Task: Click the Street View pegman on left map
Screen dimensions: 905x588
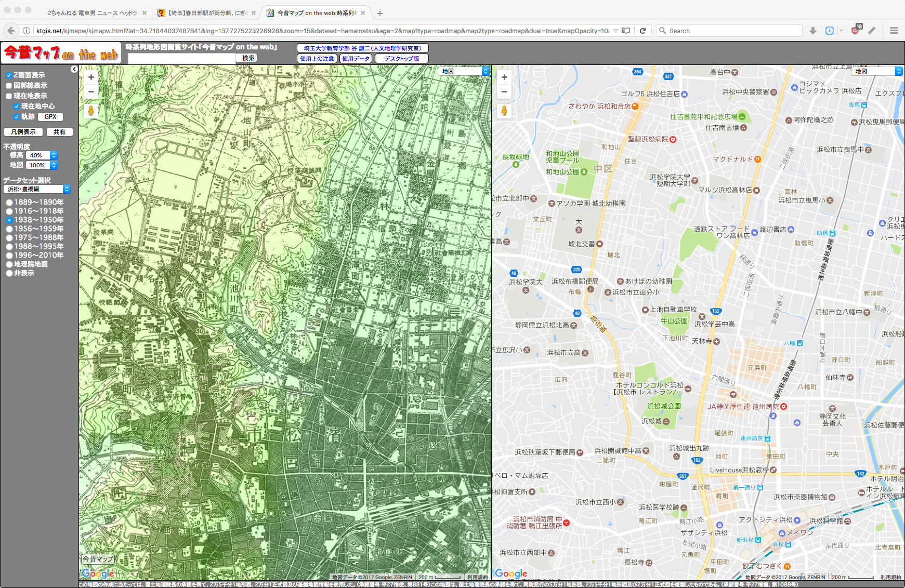Action: click(x=91, y=111)
